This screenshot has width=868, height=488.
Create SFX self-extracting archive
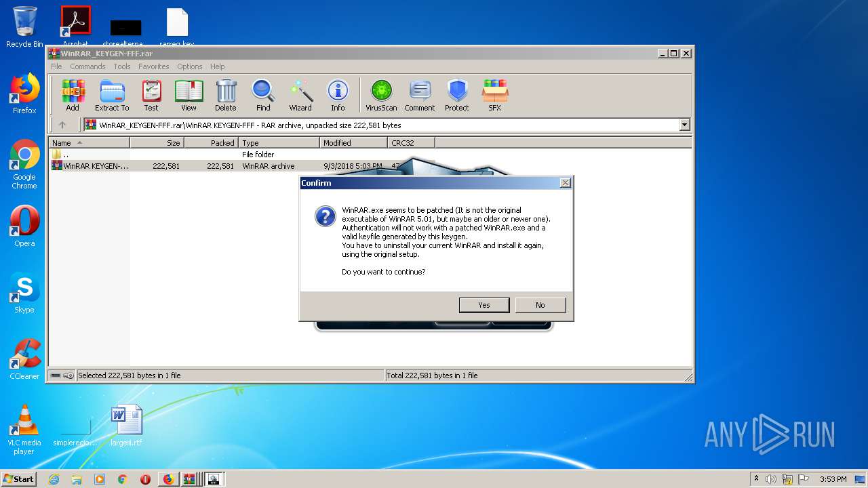[x=495, y=95]
